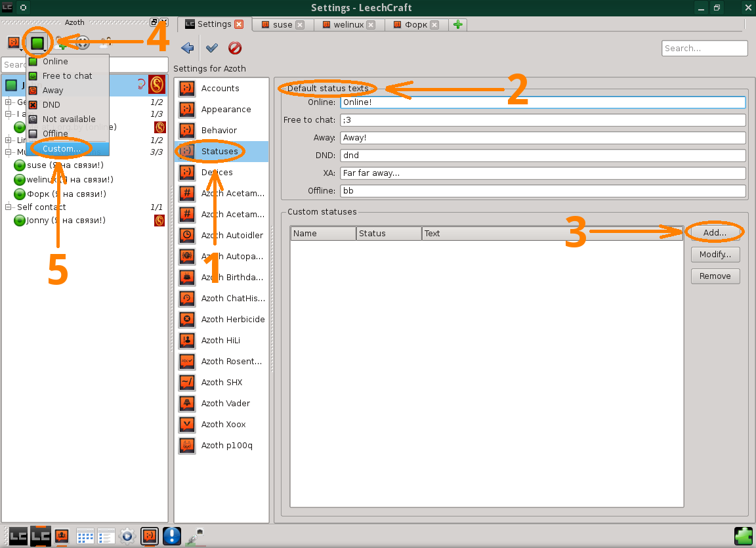Image resolution: width=756 pixels, height=548 pixels.
Task: Click the green puzzle plugin icon
Action: 743,536
